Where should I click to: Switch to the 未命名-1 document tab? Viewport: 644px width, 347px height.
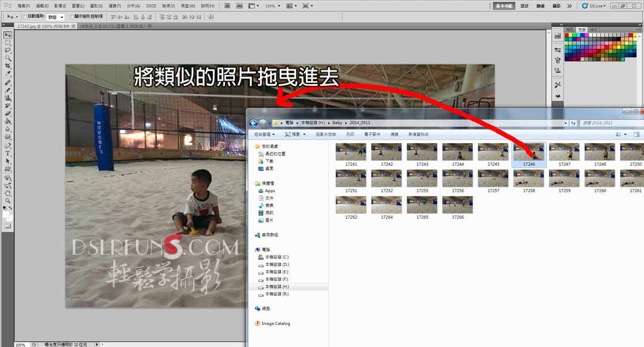click(113, 27)
